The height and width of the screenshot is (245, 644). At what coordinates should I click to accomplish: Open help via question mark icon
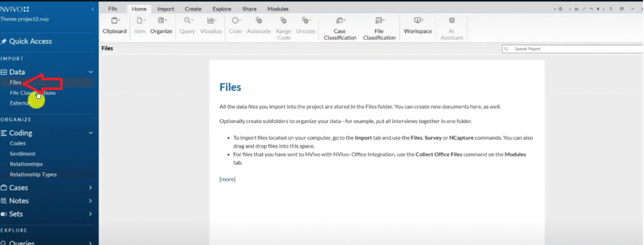click(611, 9)
